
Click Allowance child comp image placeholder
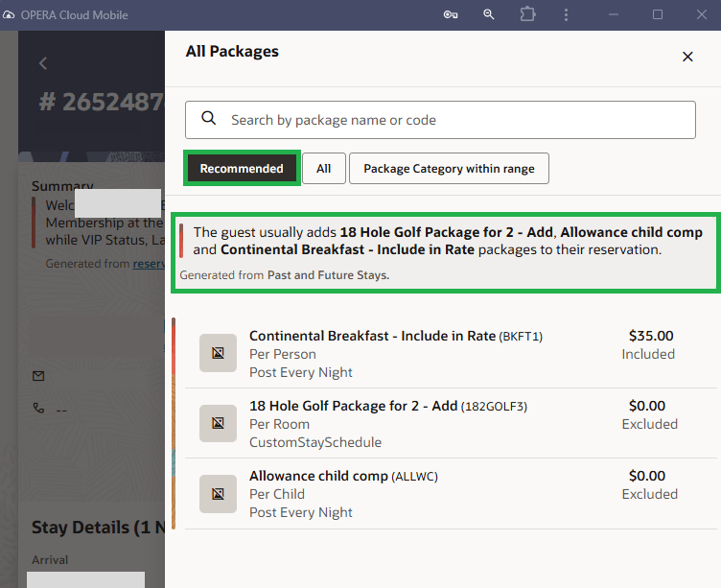click(x=218, y=494)
